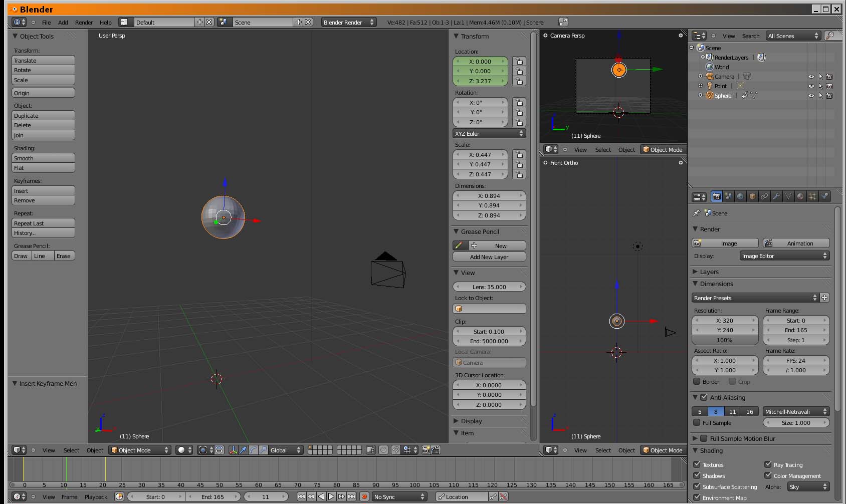Lock the X location padlock icon
The width and height of the screenshot is (846, 504).
519,61
